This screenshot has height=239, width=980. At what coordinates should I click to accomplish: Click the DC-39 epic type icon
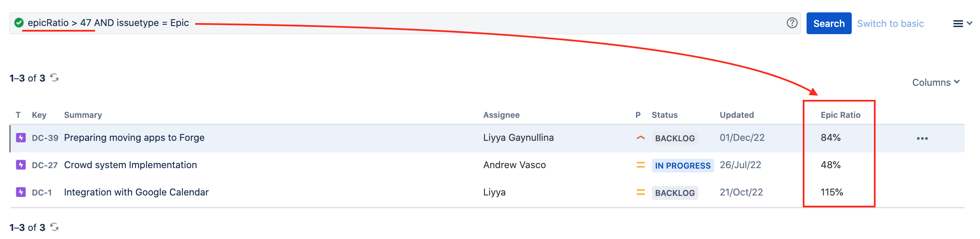[x=20, y=138]
